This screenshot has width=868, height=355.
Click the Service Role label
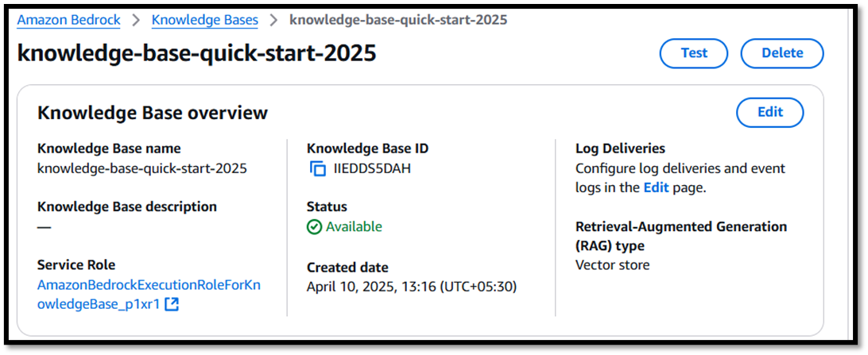76,264
